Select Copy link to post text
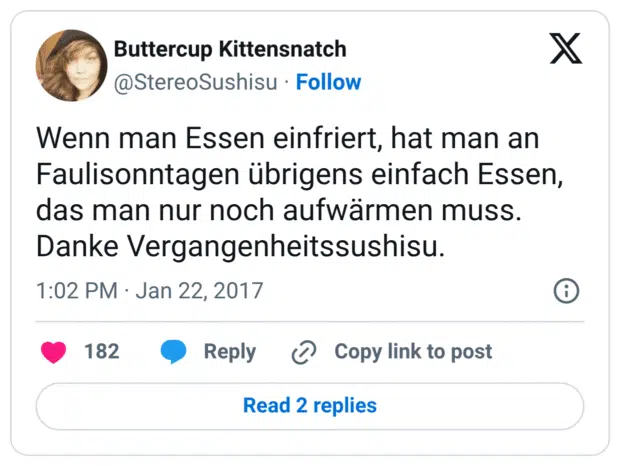The height and width of the screenshot is (466, 620). click(413, 351)
